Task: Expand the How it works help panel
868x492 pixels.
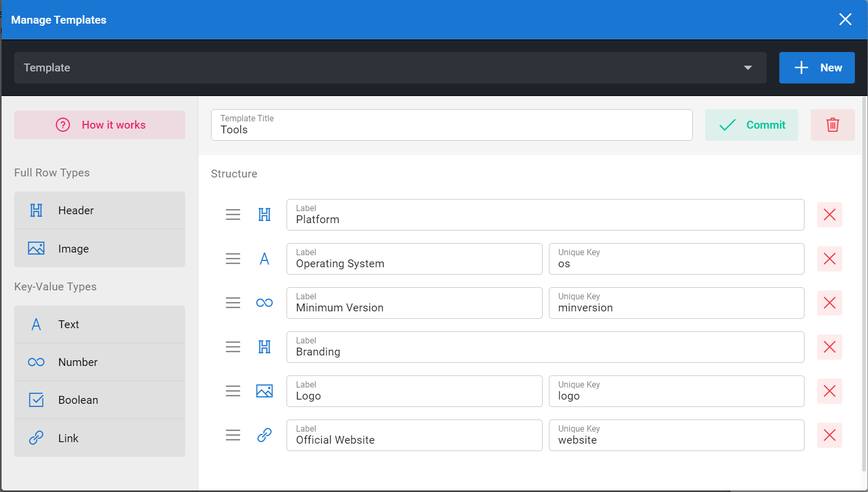Action: [x=99, y=125]
